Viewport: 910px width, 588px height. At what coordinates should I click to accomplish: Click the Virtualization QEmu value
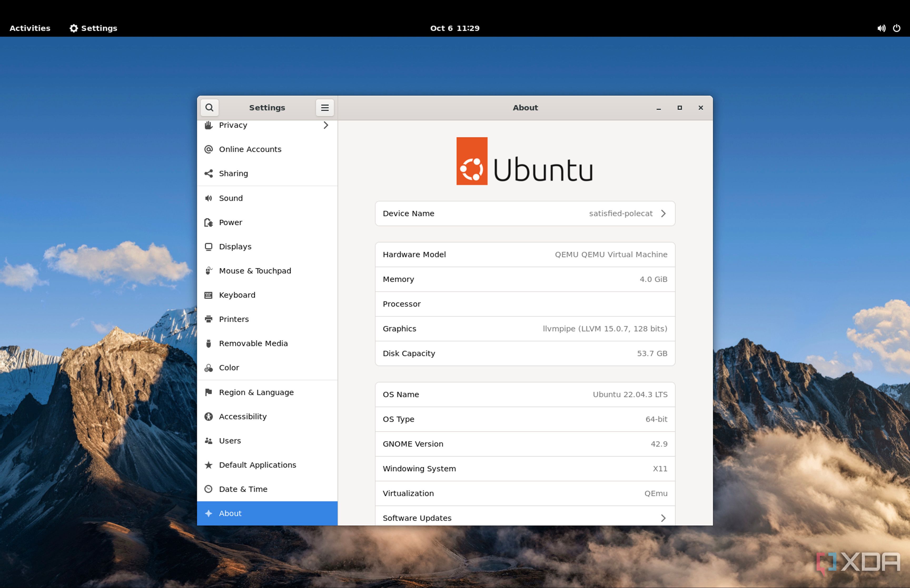click(x=656, y=493)
